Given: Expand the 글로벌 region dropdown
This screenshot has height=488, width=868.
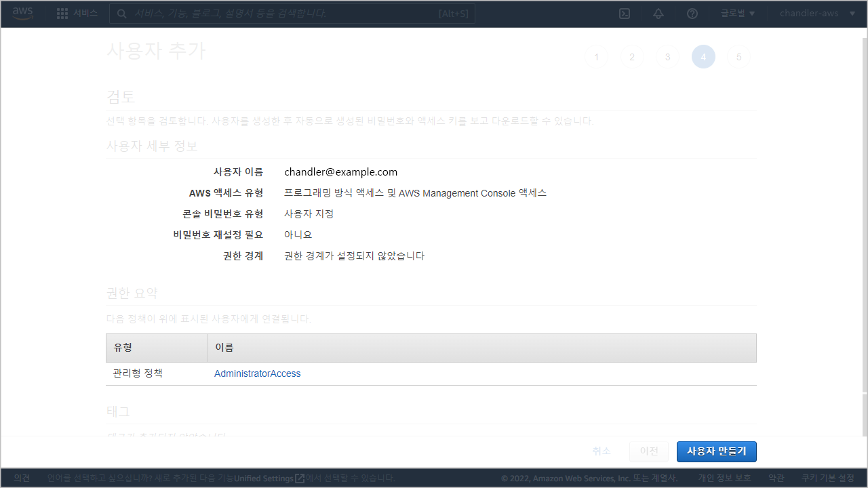Looking at the screenshot, I should [x=738, y=14].
